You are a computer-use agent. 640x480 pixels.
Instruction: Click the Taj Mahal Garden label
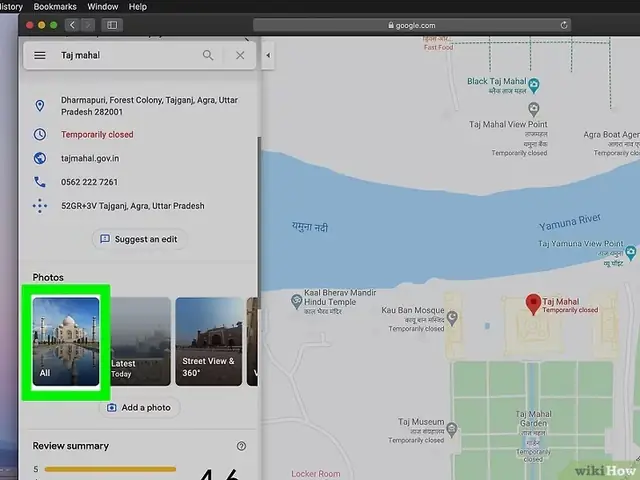point(533,418)
